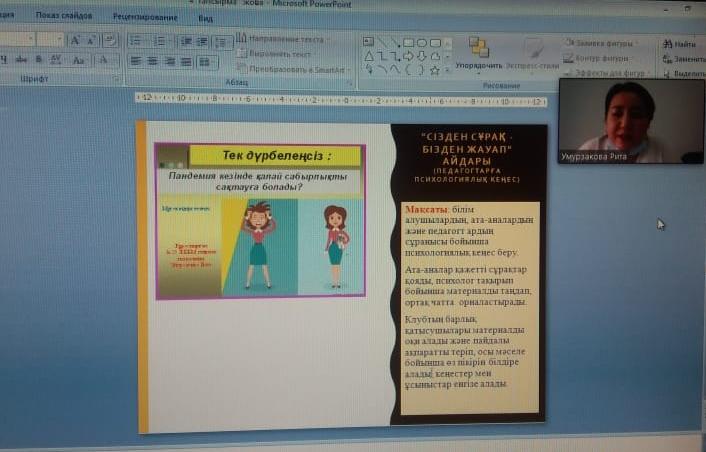This screenshot has height=452, width=706.
Task: Switch to the Вид tab
Action: coord(205,18)
